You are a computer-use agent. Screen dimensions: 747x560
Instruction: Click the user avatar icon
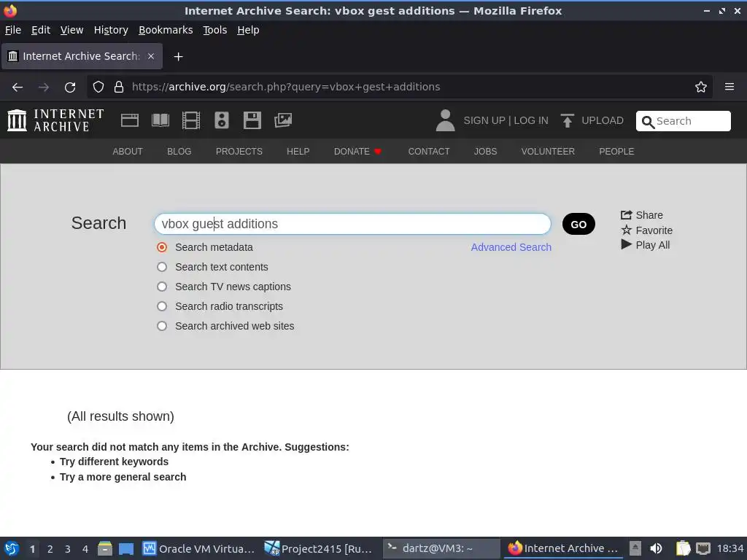[446, 120]
